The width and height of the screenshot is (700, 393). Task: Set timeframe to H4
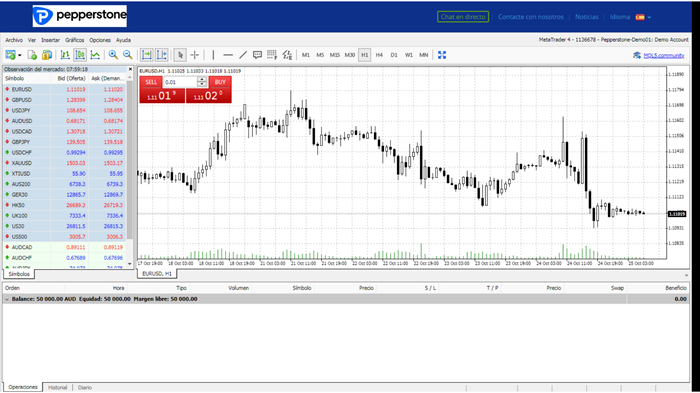pos(379,55)
